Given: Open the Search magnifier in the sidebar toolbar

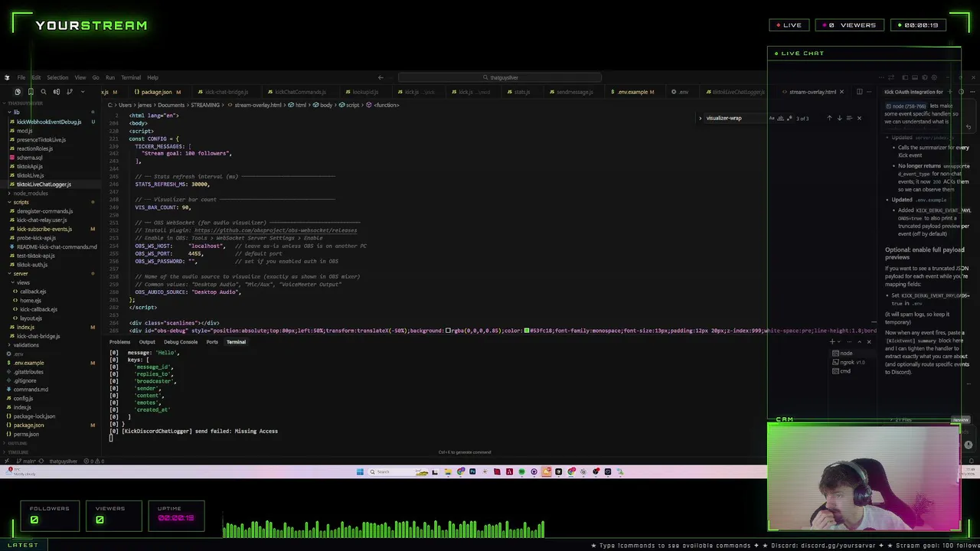Looking at the screenshot, I should (43, 92).
